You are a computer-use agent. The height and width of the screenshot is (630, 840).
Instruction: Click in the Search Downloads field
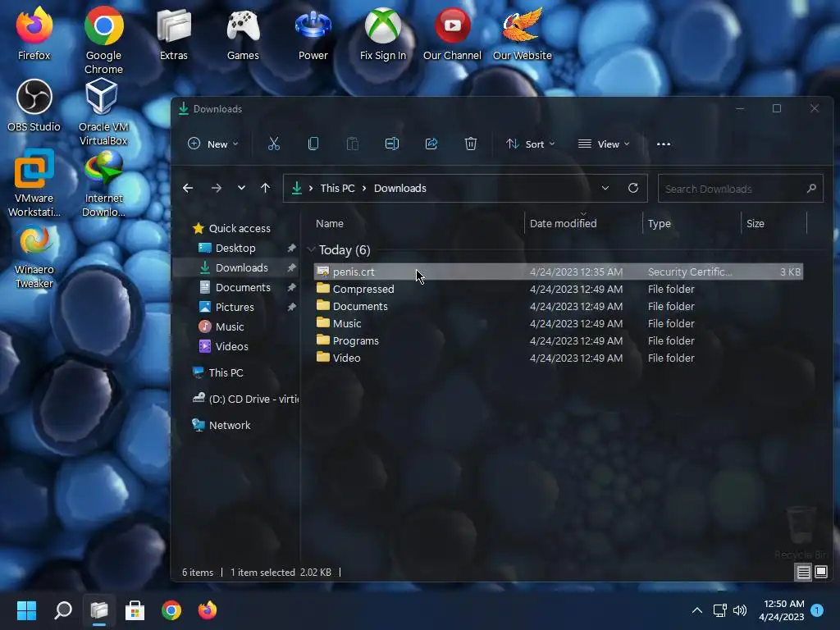(741, 189)
